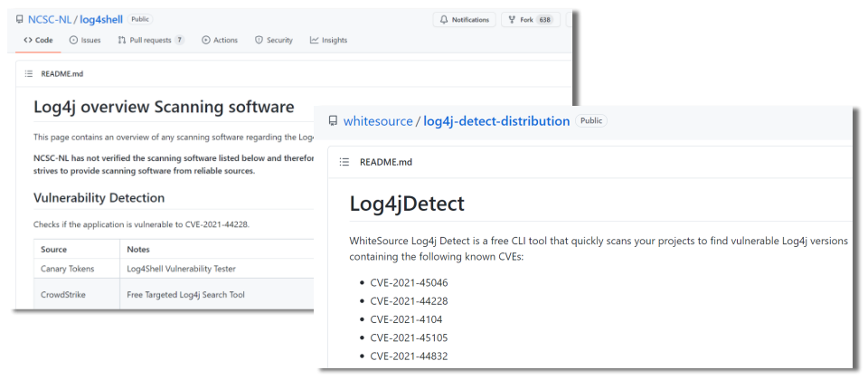Viewport: 868px width, 380px height.
Task: Open the Actions tab
Action: [220, 40]
